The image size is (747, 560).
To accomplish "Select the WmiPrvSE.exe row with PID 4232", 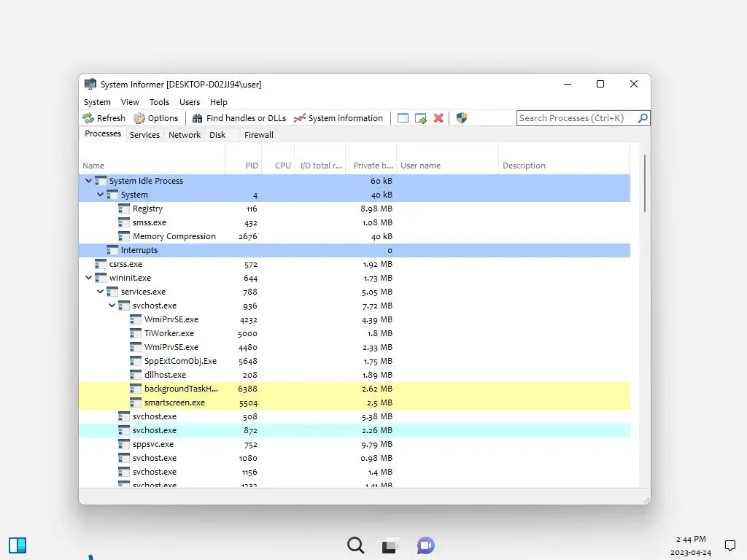I will pyautogui.click(x=355, y=319).
